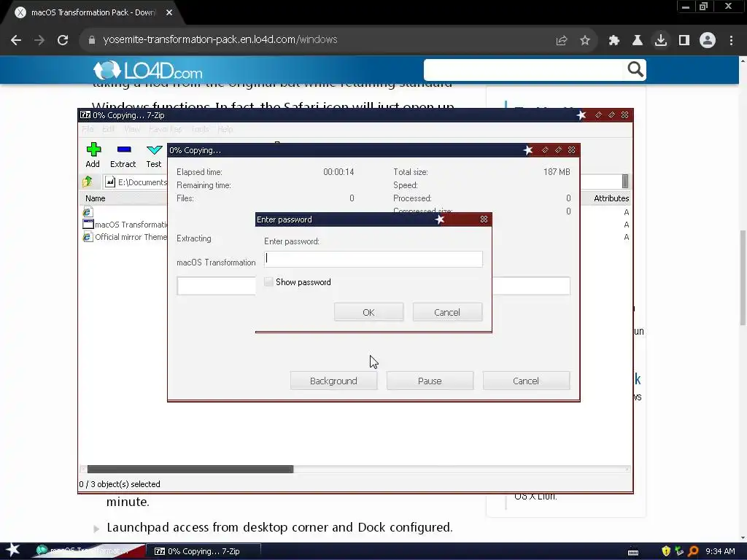Switch to 7-Zip copying taskbar button
Screen dimensions: 747x560
pos(203,551)
